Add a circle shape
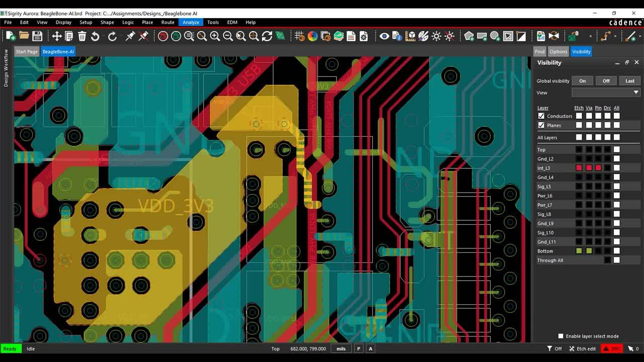 coord(495,36)
